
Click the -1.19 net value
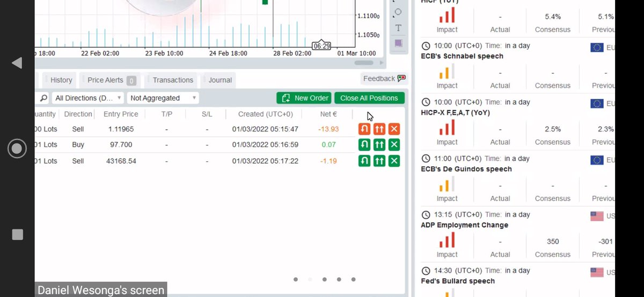click(328, 161)
